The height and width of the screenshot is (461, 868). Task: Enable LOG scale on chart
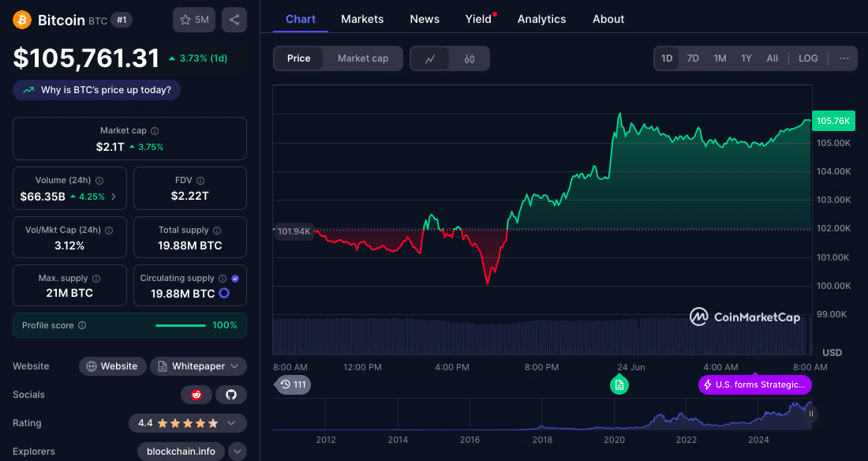click(x=808, y=58)
